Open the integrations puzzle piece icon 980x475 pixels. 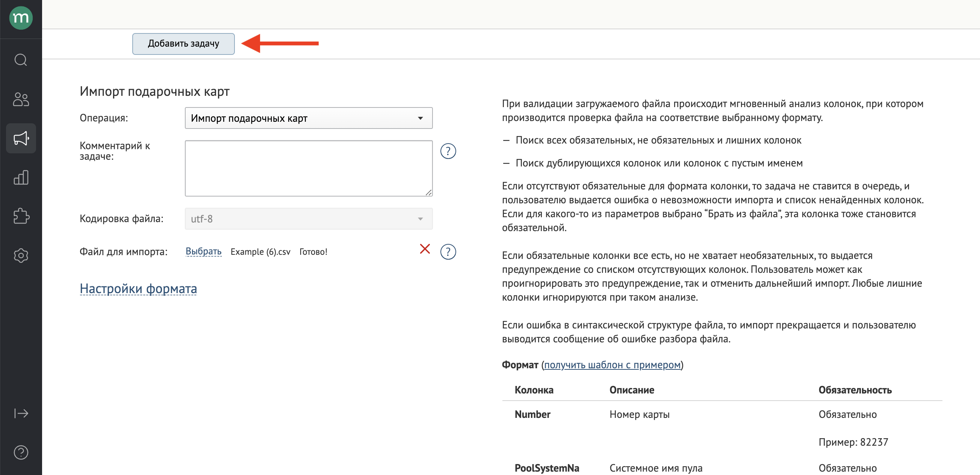pos(21,216)
